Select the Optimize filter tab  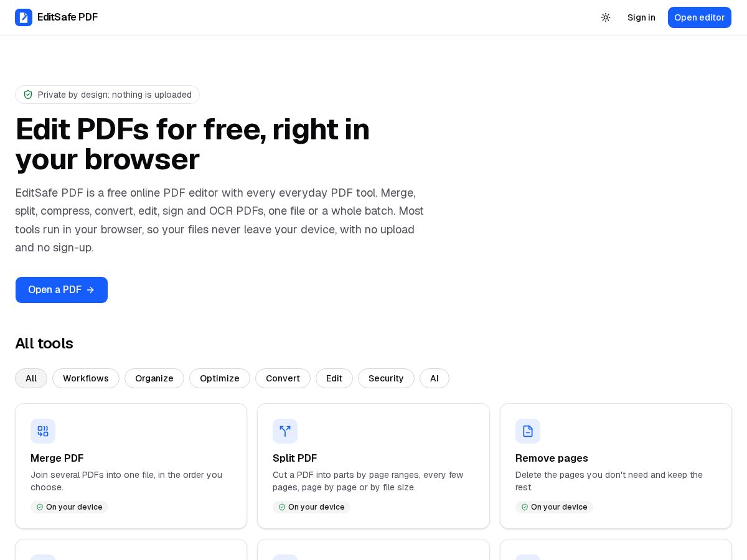220,378
